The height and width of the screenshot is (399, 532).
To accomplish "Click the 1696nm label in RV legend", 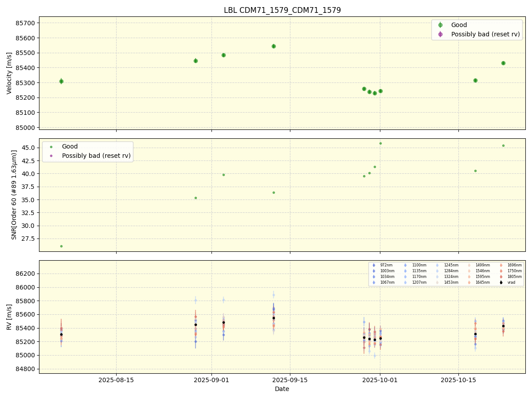I will (x=514, y=265).
